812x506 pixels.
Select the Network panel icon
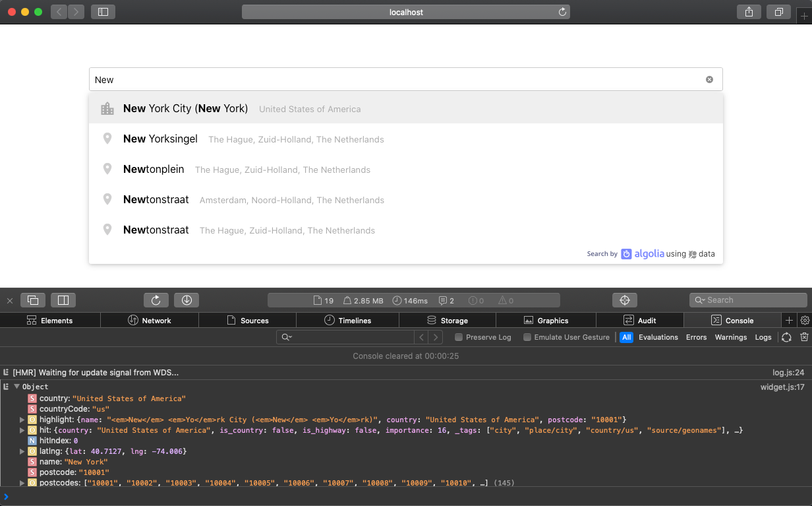(134, 320)
